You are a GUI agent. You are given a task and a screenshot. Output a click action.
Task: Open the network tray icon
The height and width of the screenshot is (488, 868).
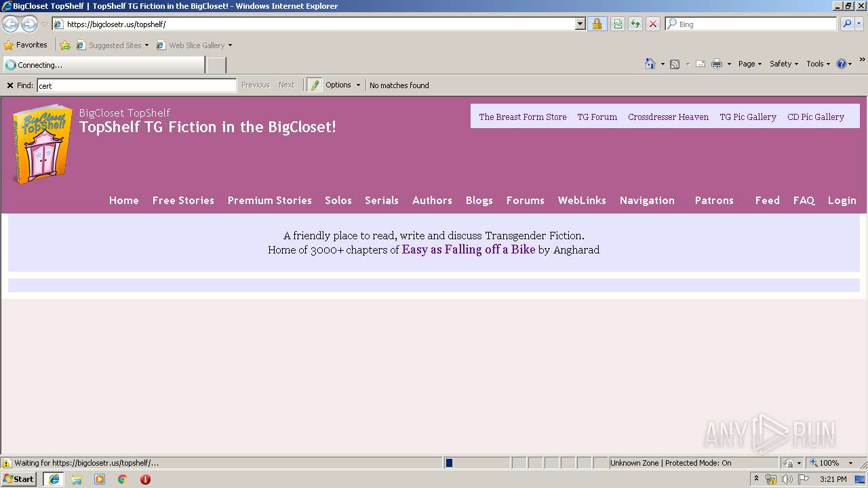771,479
